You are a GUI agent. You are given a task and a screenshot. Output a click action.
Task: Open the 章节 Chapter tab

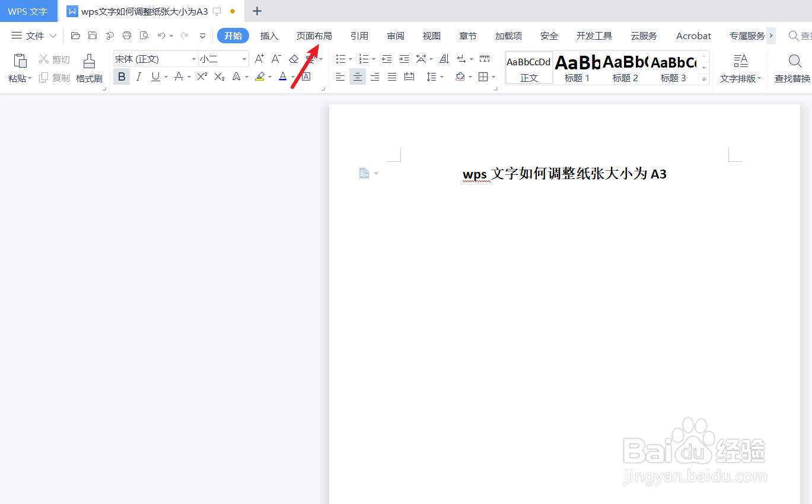(x=468, y=36)
